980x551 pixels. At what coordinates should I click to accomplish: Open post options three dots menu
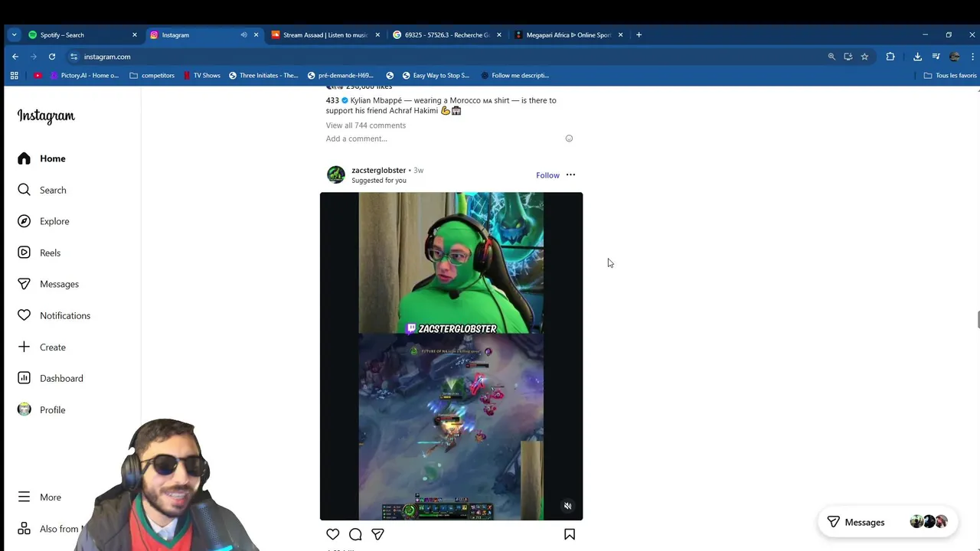570,175
